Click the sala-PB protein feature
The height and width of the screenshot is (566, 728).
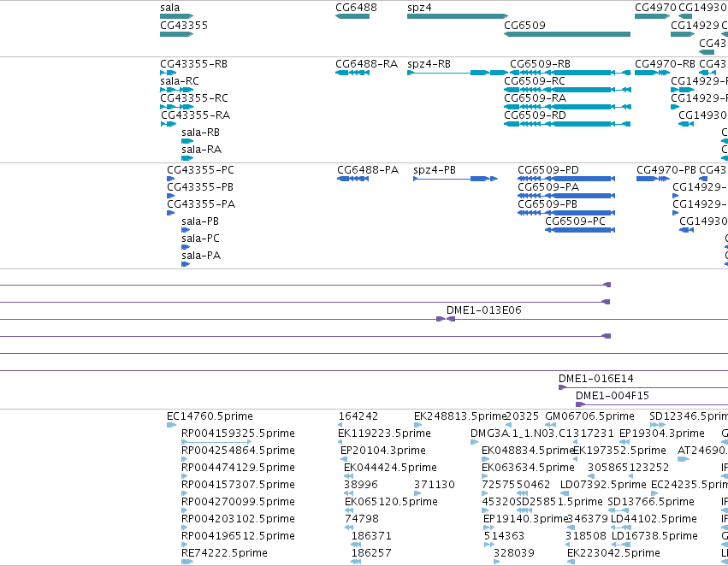click(x=186, y=230)
